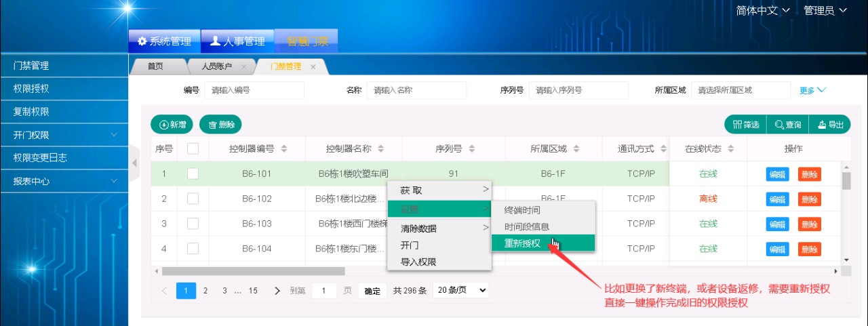
Task: Open 复制权限 in the sidebar
Action: click(64, 112)
